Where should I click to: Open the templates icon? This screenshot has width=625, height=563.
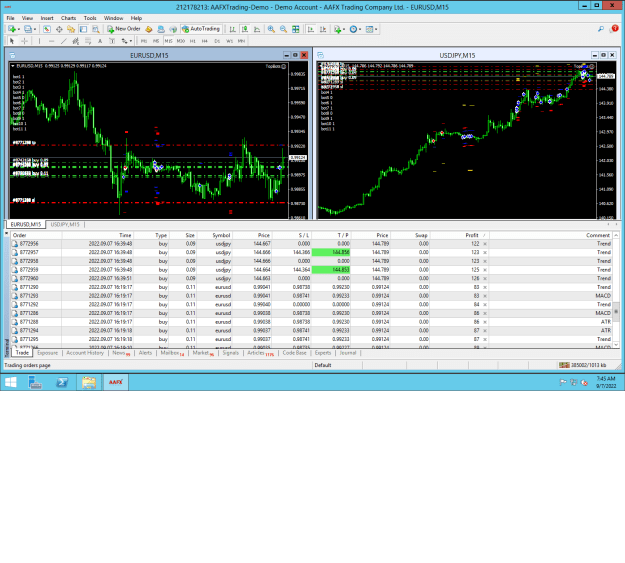[369, 29]
